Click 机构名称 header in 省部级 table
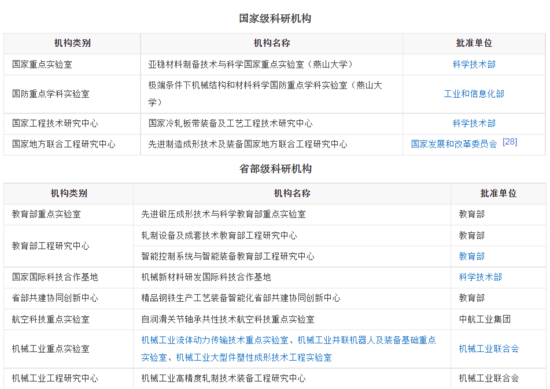The height and width of the screenshot is (389, 550). 292,193
